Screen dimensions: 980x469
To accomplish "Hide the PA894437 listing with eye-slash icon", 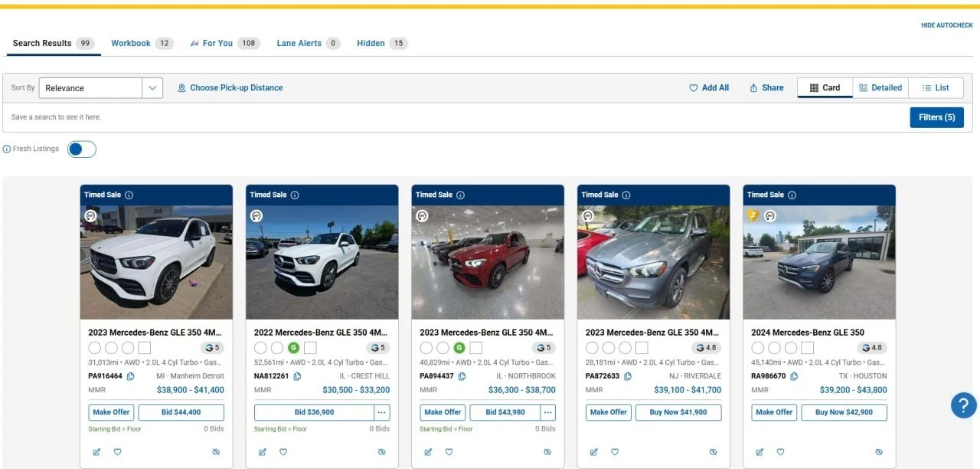I will pos(547,452).
